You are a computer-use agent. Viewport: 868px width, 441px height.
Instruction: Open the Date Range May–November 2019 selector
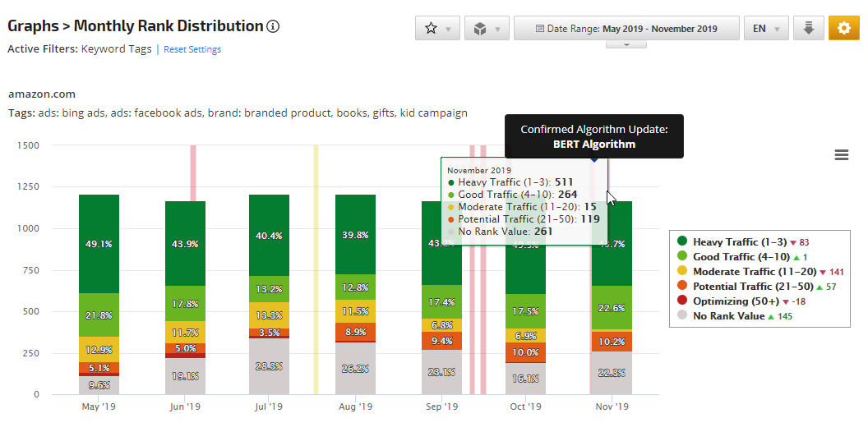click(626, 28)
